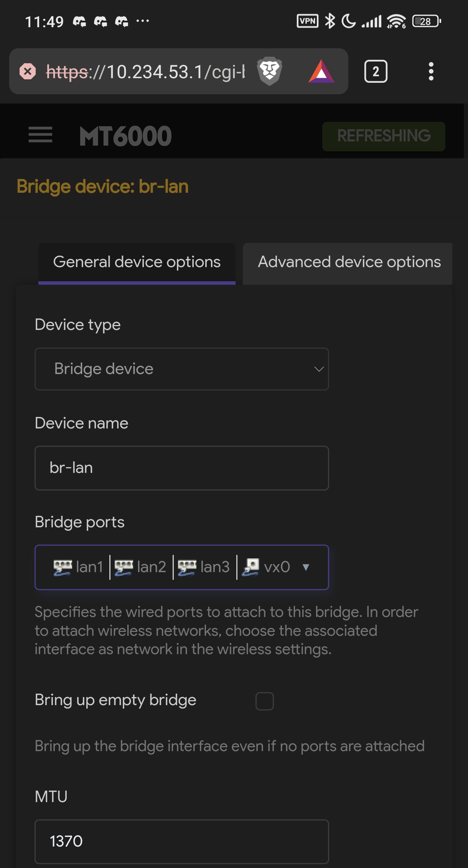Viewport: 468px width, 868px height.
Task: Enable the Bring up empty bridge checkbox
Action: click(x=264, y=701)
